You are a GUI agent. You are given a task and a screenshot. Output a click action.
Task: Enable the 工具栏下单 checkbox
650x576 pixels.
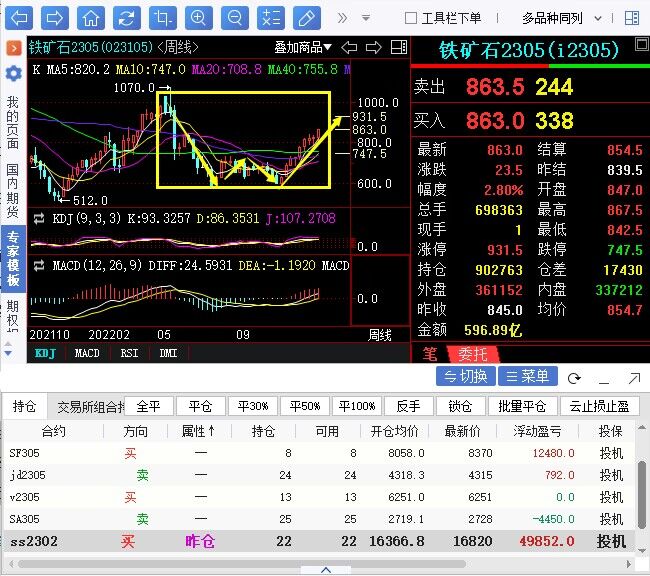tap(411, 18)
